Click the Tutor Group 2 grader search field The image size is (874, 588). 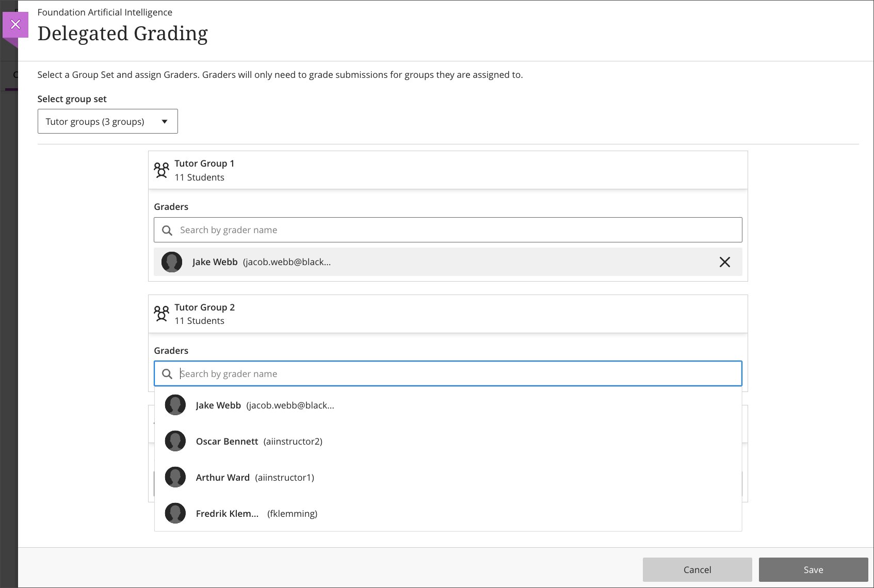point(454,374)
